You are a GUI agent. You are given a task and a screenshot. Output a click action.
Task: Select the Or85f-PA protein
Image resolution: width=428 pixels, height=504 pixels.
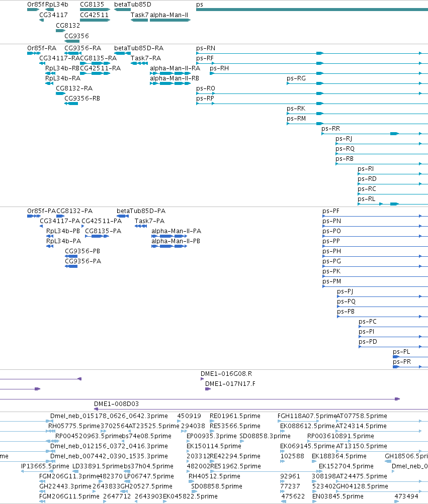34,216
